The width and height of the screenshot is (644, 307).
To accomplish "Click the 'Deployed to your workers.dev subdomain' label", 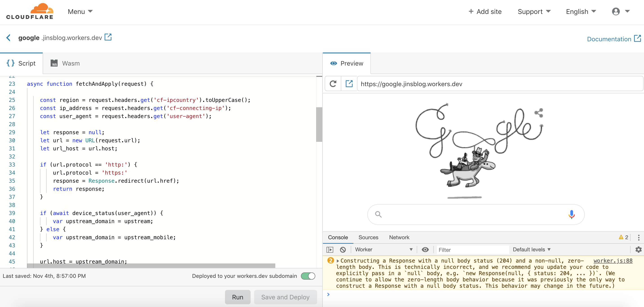I will 244,276.
